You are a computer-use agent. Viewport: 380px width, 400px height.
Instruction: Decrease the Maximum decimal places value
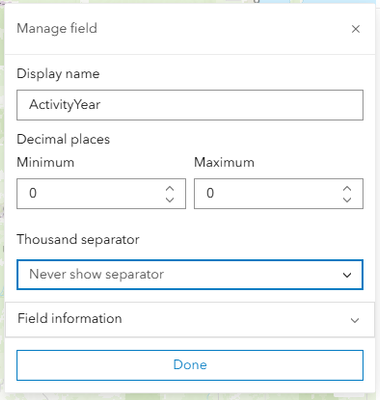[347, 200]
